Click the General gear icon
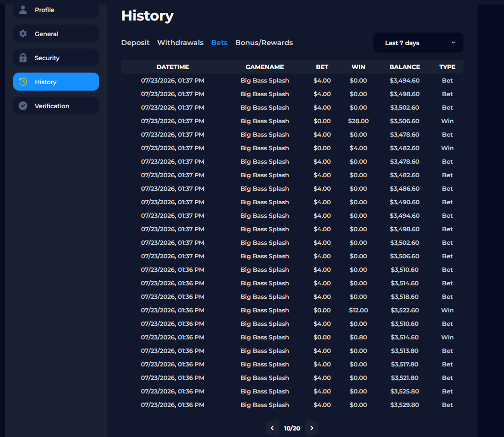This screenshot has width=504, height=437. [23, 34]
